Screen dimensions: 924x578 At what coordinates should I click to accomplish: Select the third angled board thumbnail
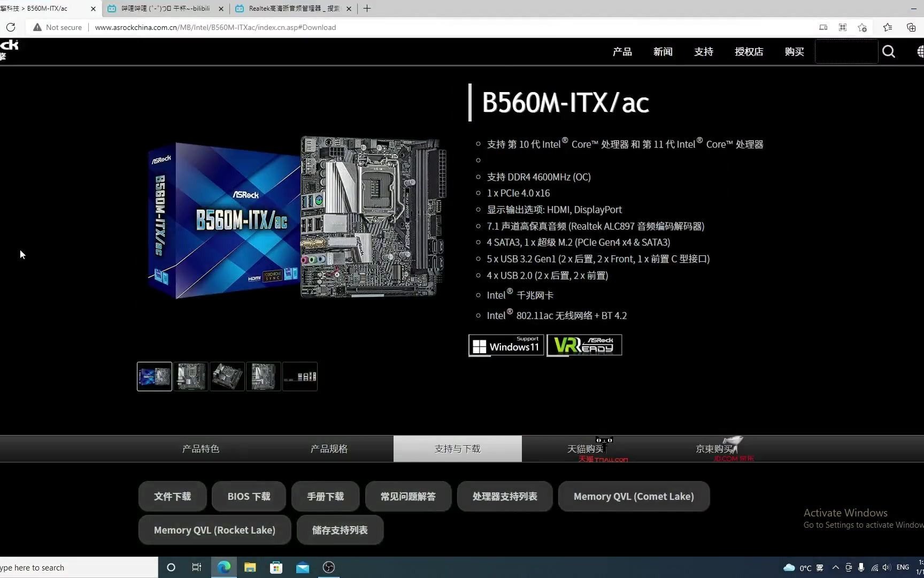[x=227, y=376]
